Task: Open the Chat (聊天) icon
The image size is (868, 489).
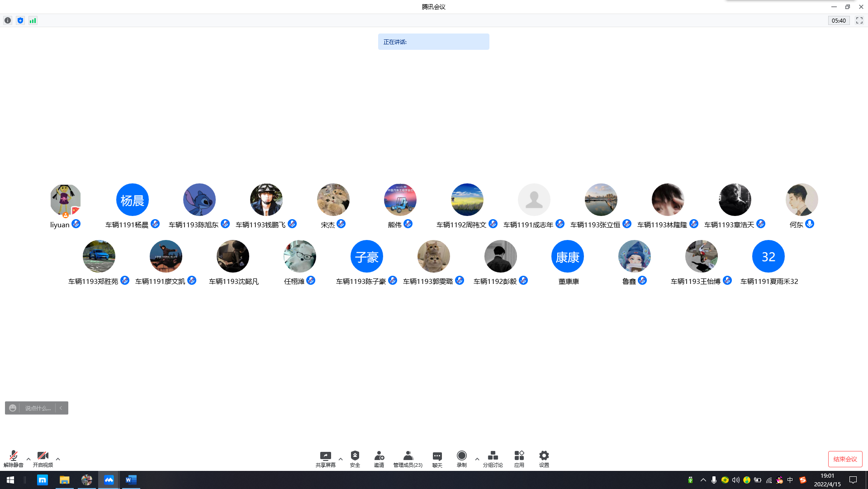Action: [x=437, y=458]
